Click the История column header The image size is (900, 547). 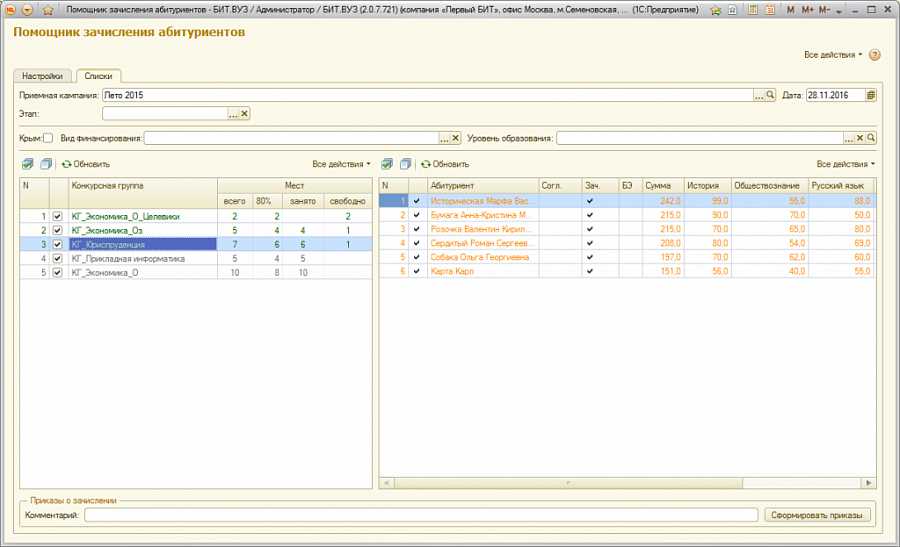[x=707, y=185]
